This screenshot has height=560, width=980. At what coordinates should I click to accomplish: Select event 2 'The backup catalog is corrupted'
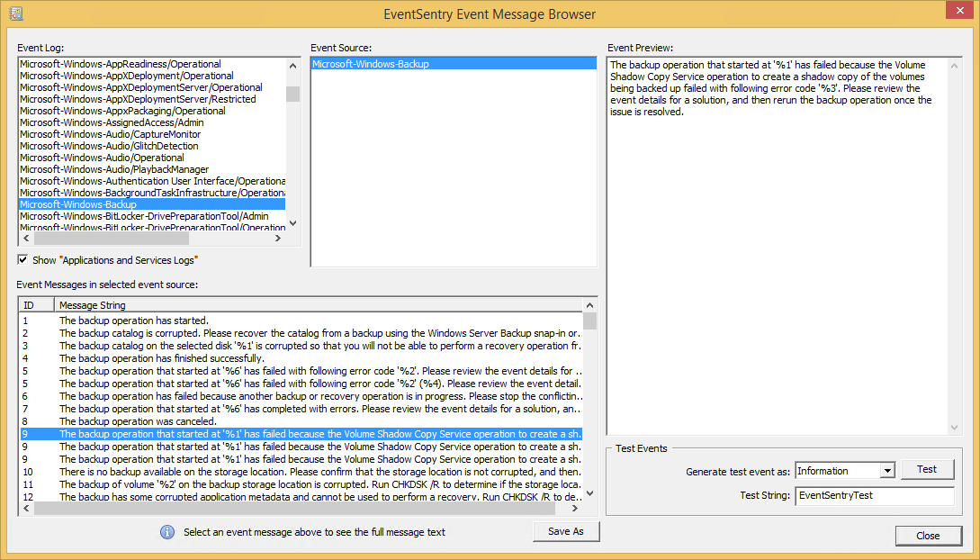[x=301, y=333]
